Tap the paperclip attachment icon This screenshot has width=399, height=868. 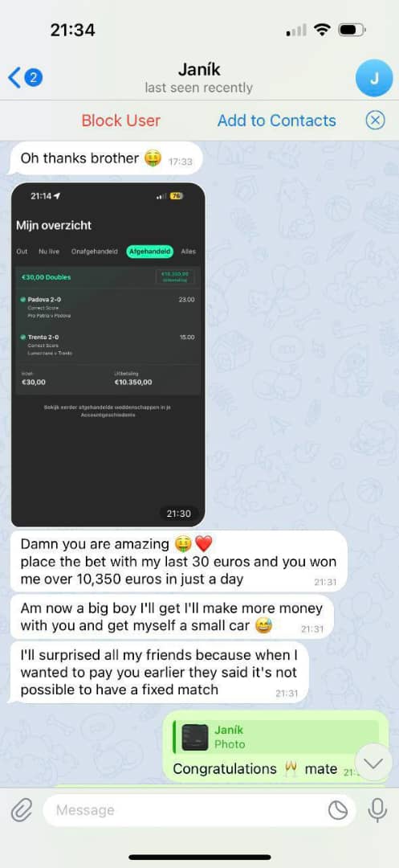(20, 810)
